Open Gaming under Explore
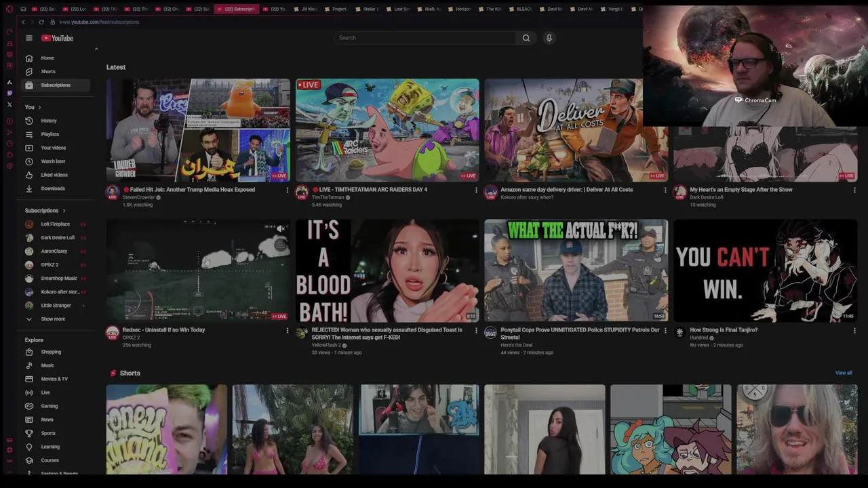Viewport: 868px width, 488px height. (56, 406)
